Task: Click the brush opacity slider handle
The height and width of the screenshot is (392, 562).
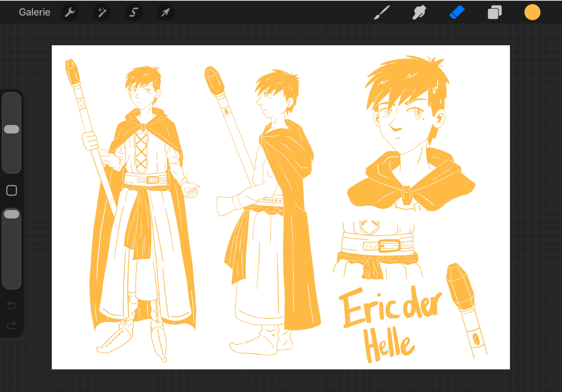Action: point(11,214)
